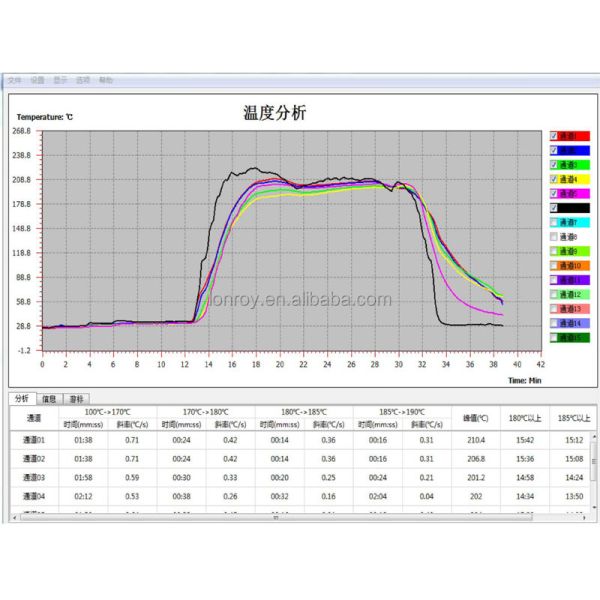Click the table's vertical scroll down arrow
This screenshot has width=600, height=600.
pos(594,507)
